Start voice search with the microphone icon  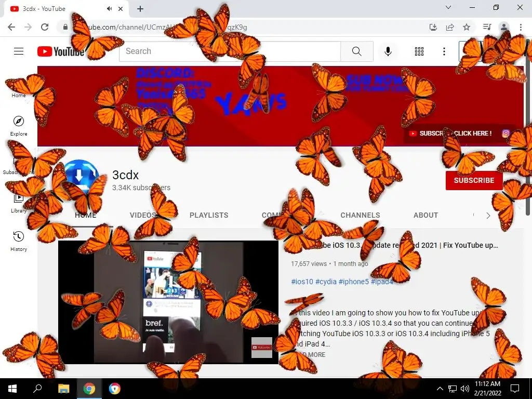pyautogui.click(x=388, y=51)
